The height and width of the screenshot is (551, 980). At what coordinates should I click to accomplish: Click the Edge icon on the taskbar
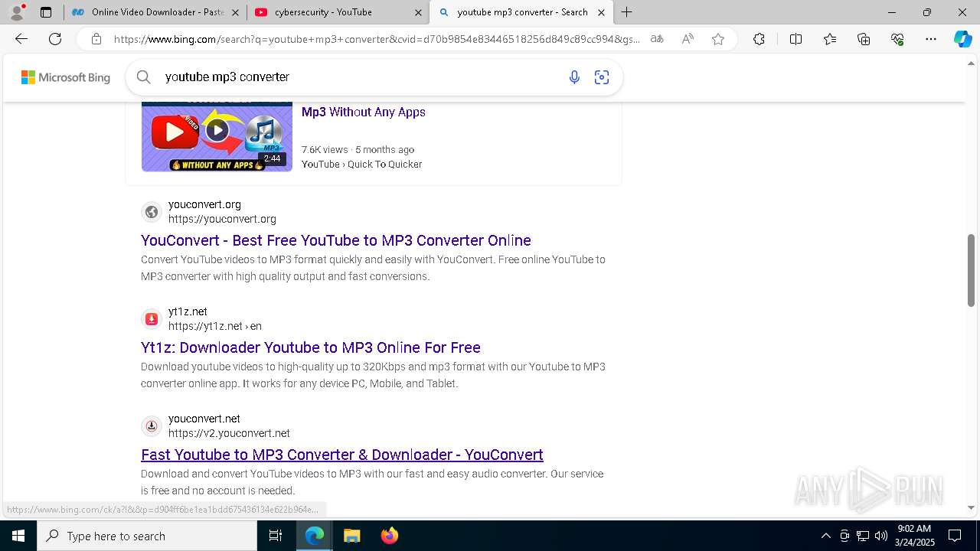[x=315, y=536]
